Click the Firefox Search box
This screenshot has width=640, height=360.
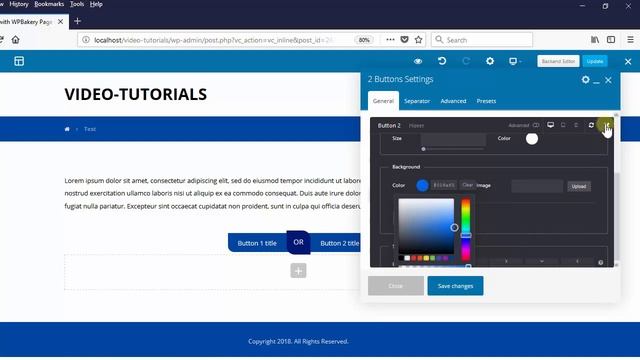[482, 40]
